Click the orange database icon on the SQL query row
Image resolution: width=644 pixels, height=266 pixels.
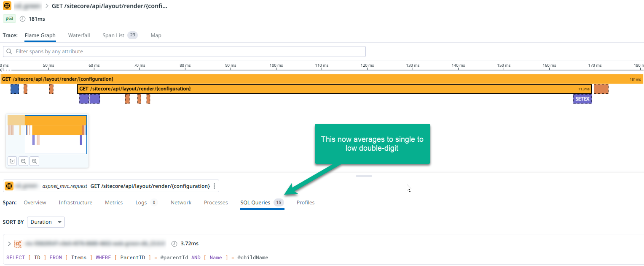pos(18,244)
